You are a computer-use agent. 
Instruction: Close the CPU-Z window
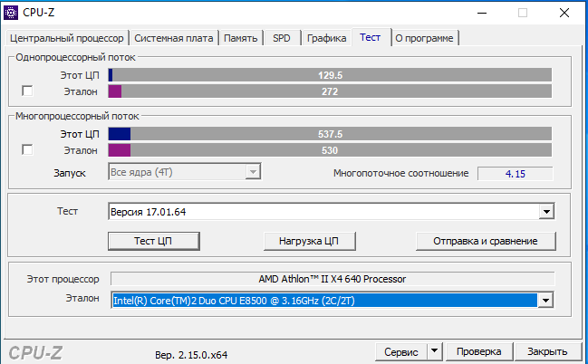pos(564,13)
